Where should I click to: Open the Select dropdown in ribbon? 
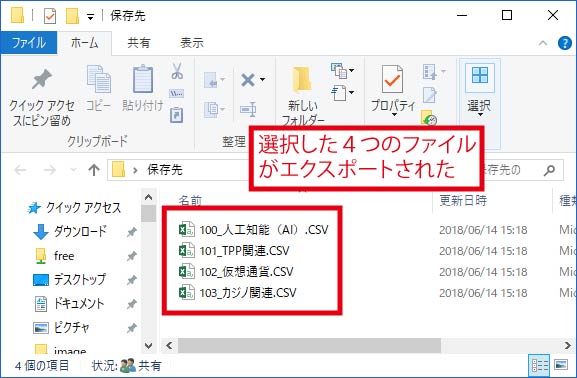pyautogui.click(x=479, y=90)
